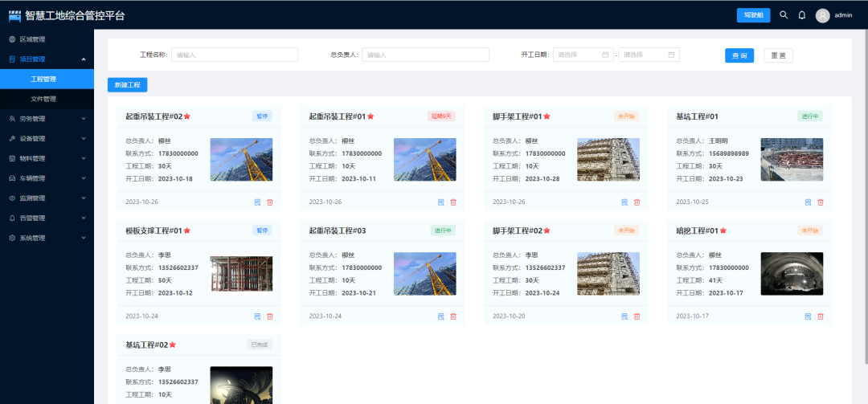Viewport: 868px width, 404px height.
Task: Delete the 暗挖工程#01 card
Action: [821, 316]
